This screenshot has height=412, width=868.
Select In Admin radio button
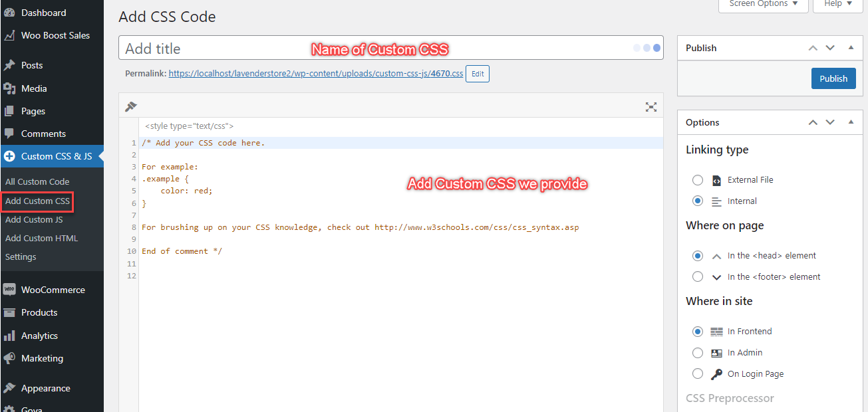pos(697,353)
